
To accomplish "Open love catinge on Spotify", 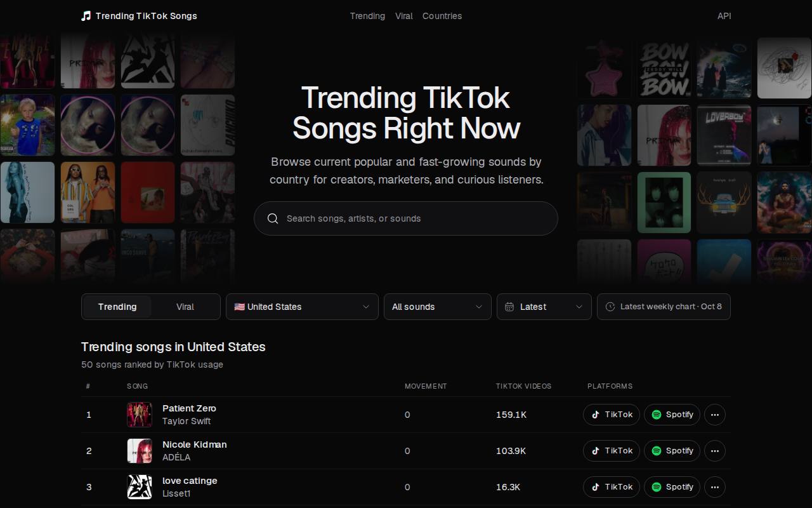I will pos(672,487).
